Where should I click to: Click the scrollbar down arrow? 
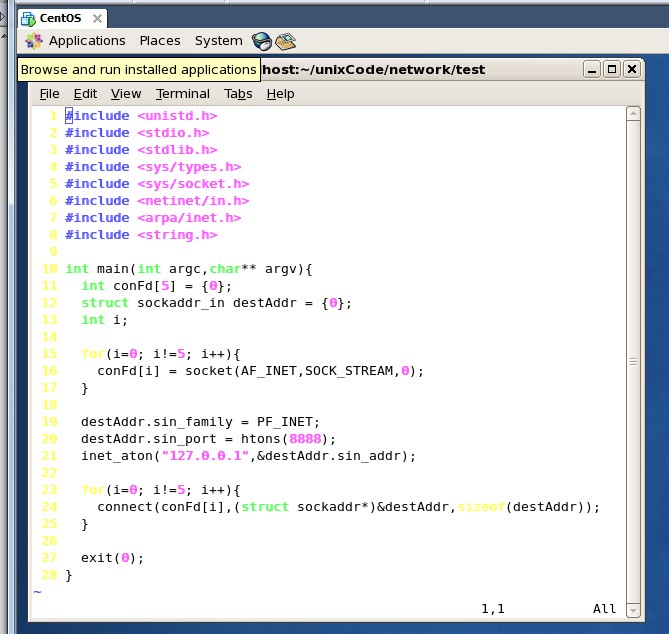[633, 611]
